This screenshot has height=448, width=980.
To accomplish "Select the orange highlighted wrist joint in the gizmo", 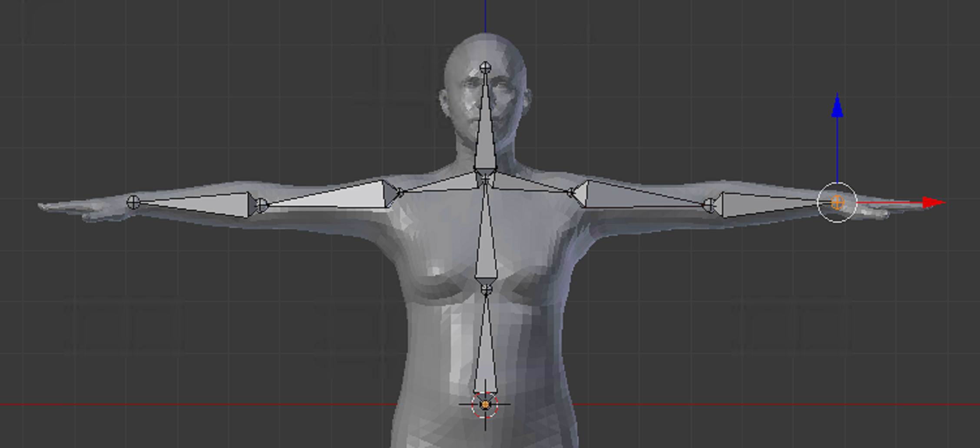I will pyautogui.click(x=837, y=202).
